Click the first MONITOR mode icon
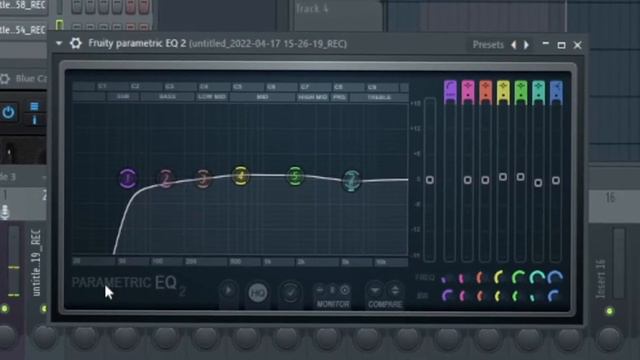This screenshot has width=640, height=360. coord(320,290)
